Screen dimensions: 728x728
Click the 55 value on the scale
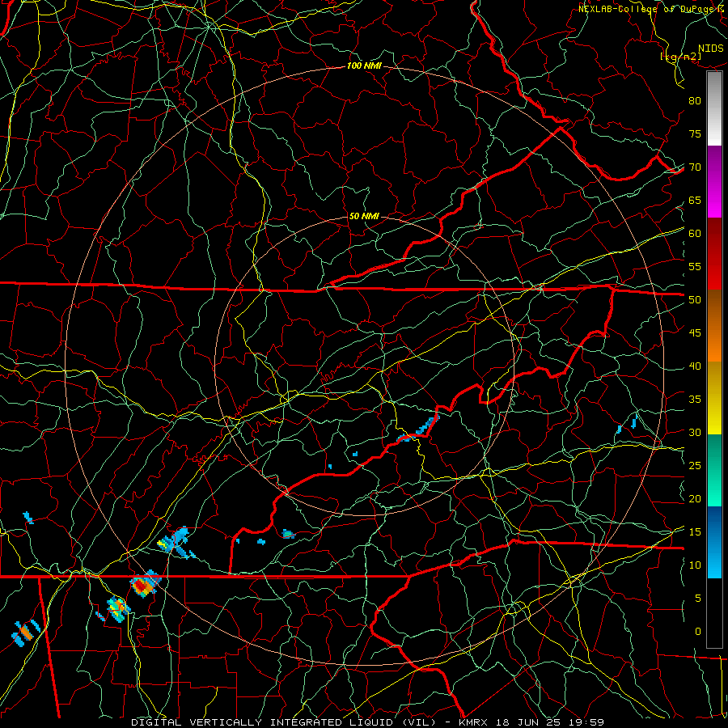click(x=695, y=267)
